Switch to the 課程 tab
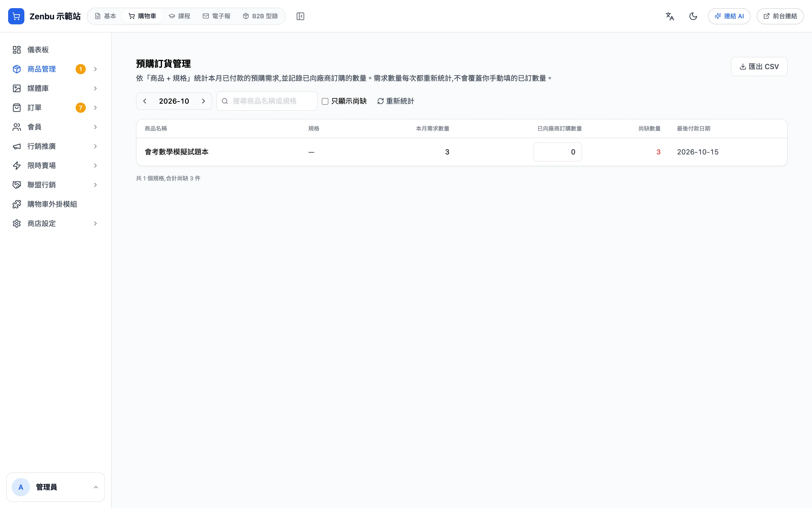 point(179,16)
